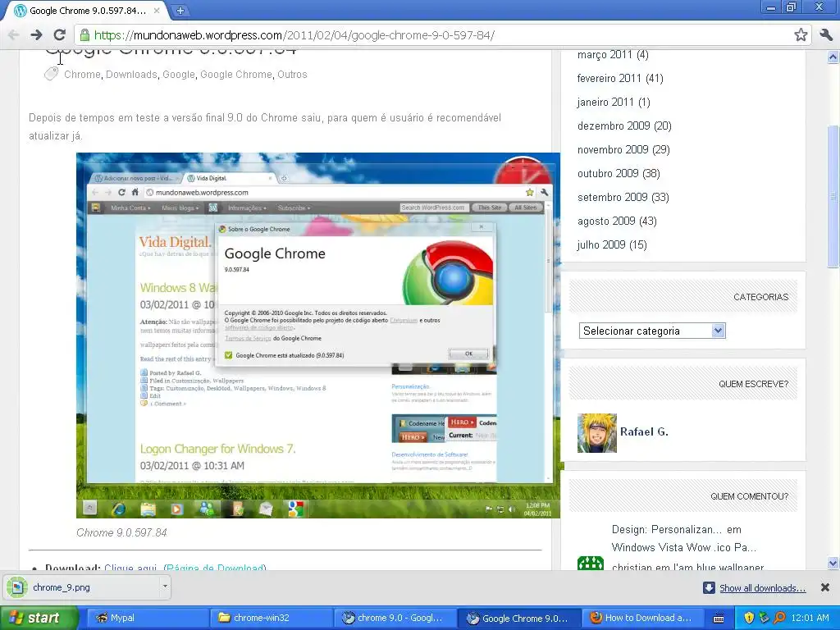Click the browser forward arrow

click(36, 35)
